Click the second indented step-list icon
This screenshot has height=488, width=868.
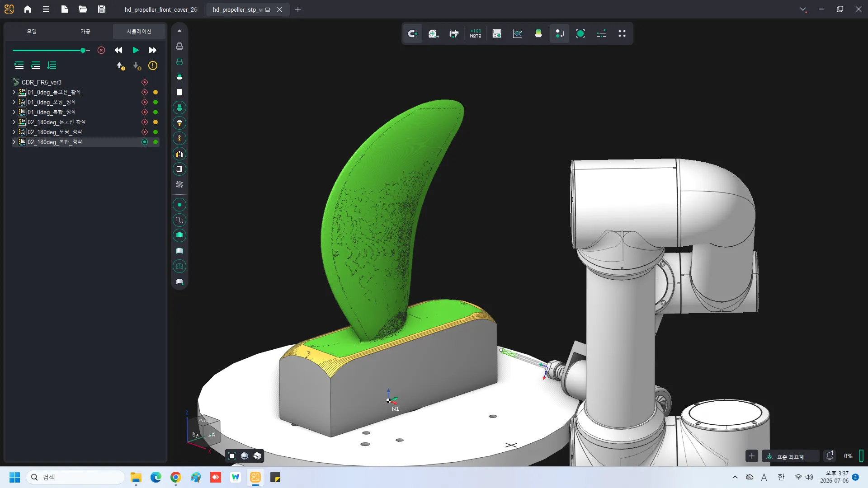coord(35,66)
